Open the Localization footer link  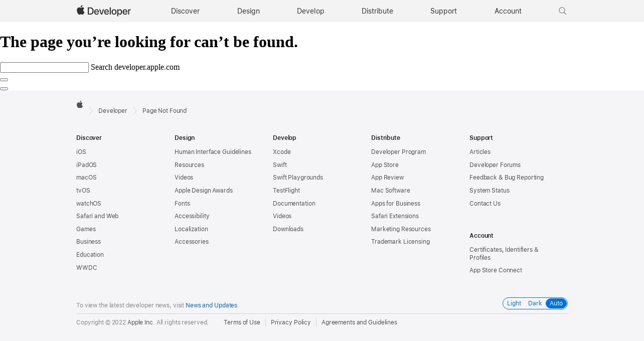pyautogui.click(x=191, y=229)
